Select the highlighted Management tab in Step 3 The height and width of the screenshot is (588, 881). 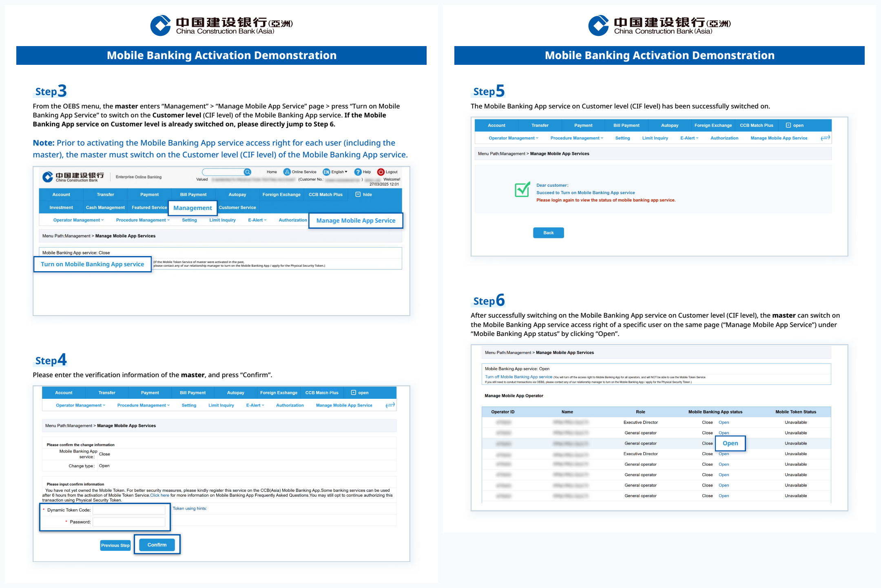point(193,208)
